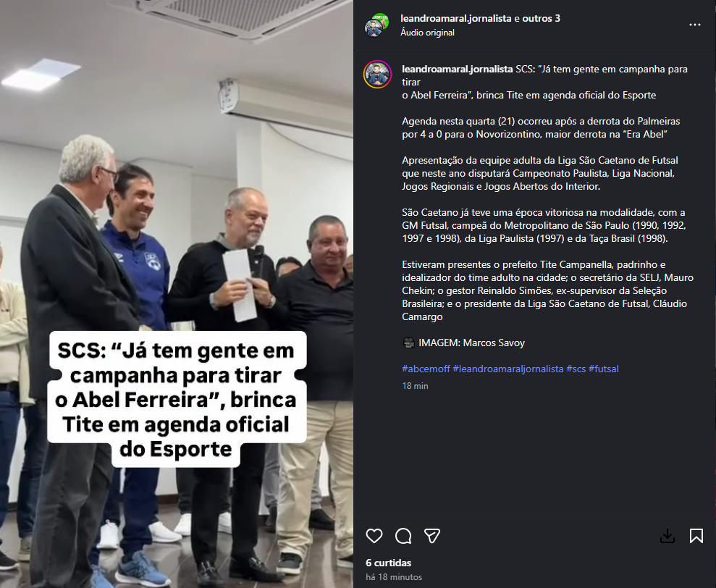The width and height of the screenshot is (716, 588).
Task: Show the 'outros 3' collaborators list
Action: 541,18
